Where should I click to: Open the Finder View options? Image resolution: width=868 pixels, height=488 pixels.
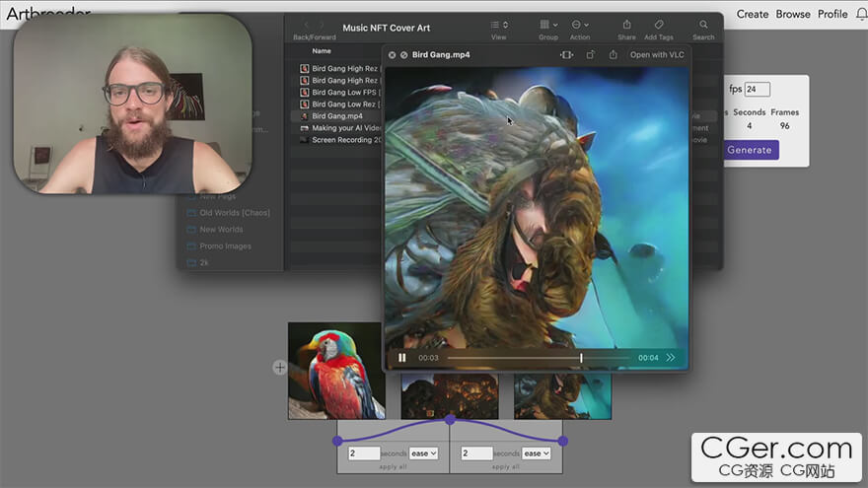click(x=499, y=25)
